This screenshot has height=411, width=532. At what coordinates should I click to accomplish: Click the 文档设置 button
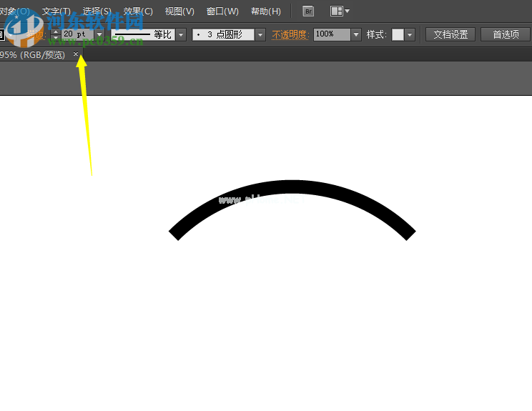[x=450, y=34]
